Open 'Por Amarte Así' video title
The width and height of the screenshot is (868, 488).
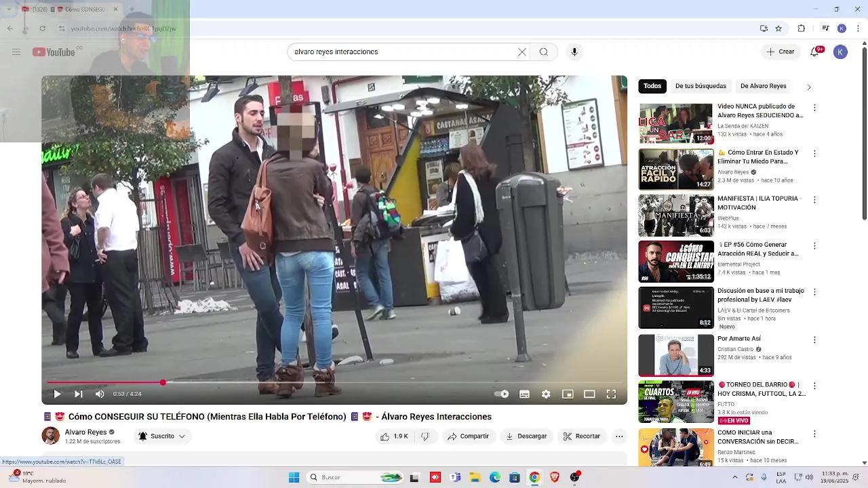coord(739,339)
